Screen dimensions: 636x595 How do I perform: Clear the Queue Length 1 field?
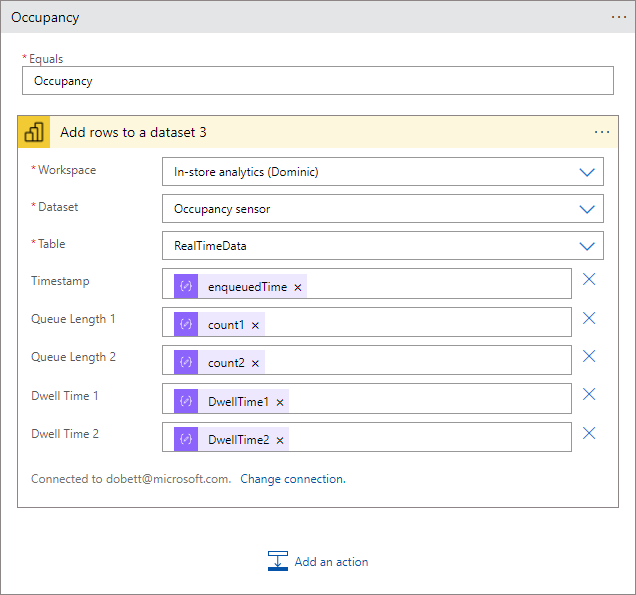pyautogui.click(x=589, y=318)
